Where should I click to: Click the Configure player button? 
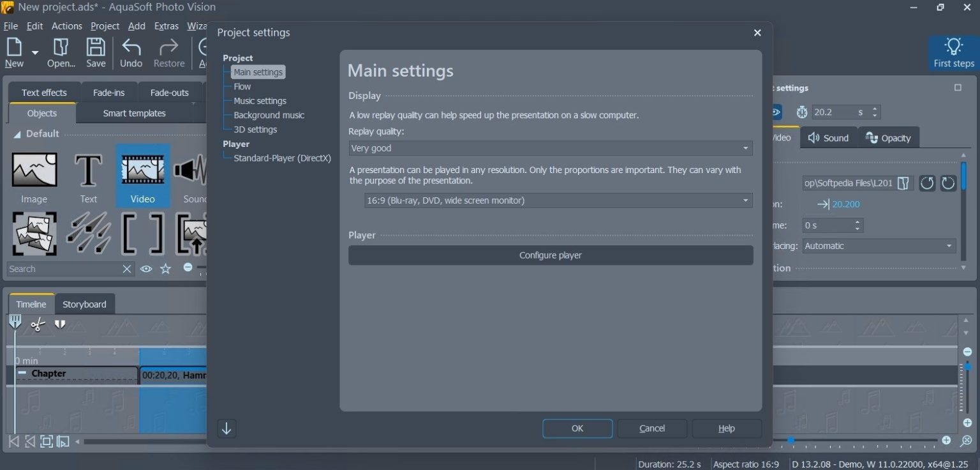coord(550,255)
